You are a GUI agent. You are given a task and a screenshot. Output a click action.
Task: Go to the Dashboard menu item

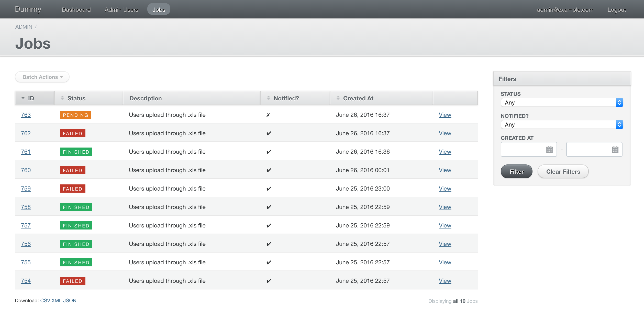click(x=76, y=10)
